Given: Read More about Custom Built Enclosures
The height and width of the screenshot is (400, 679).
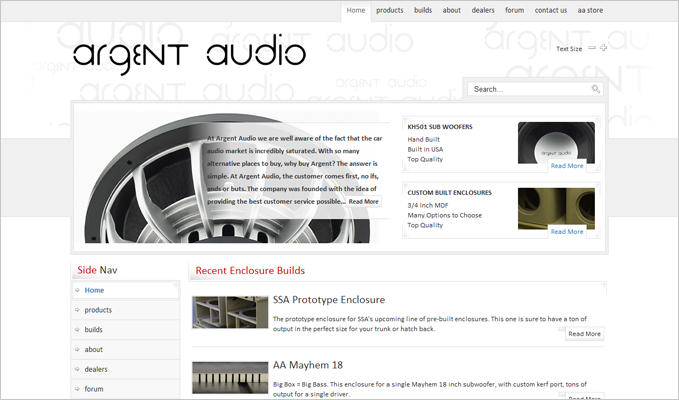Looking at the screenshot, I should pyautogui.click(x=567, y=232).
